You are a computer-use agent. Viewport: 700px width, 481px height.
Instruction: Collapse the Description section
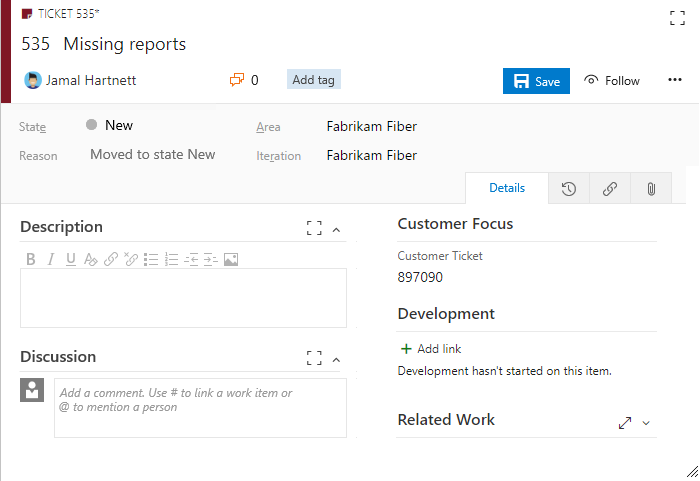337,230
